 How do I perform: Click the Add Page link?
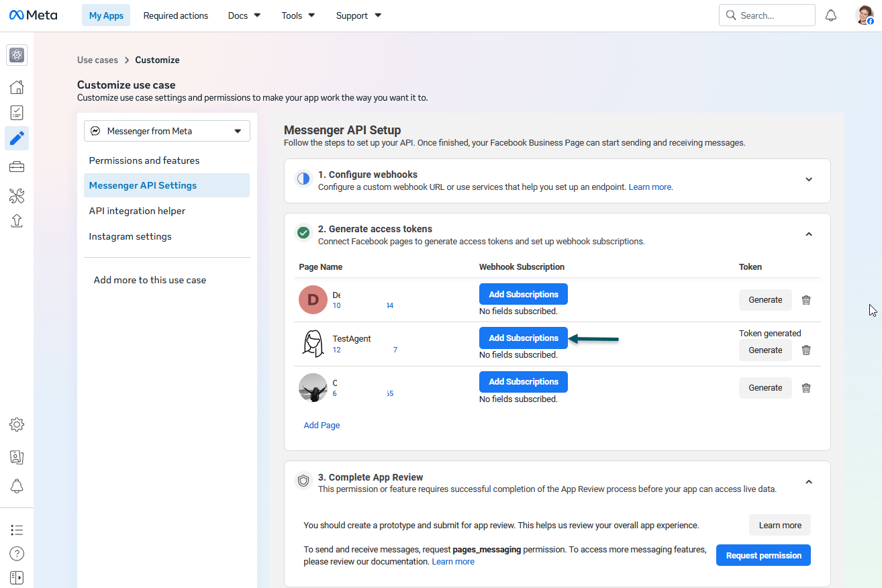[x=322, y=425]
